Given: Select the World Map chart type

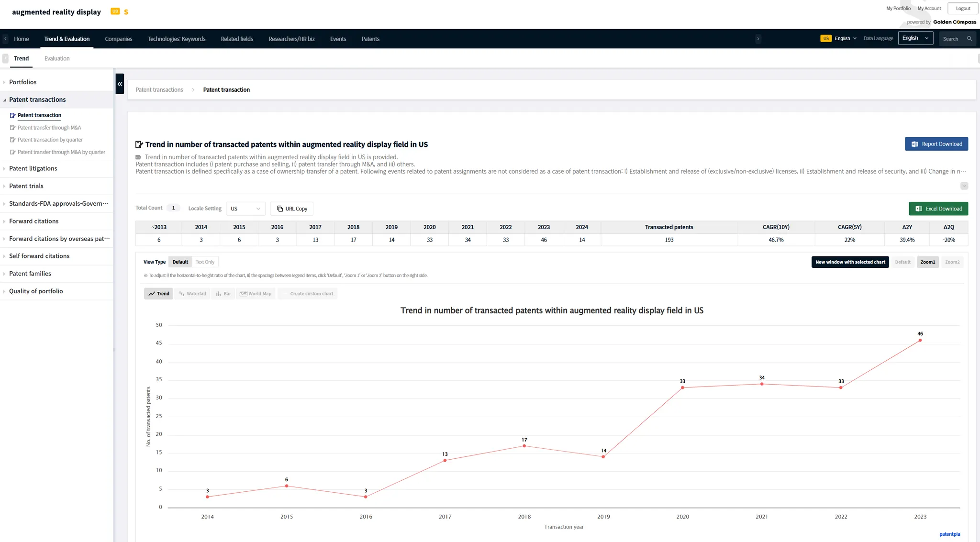Looking at the screenshot, I should click(256, 294).
